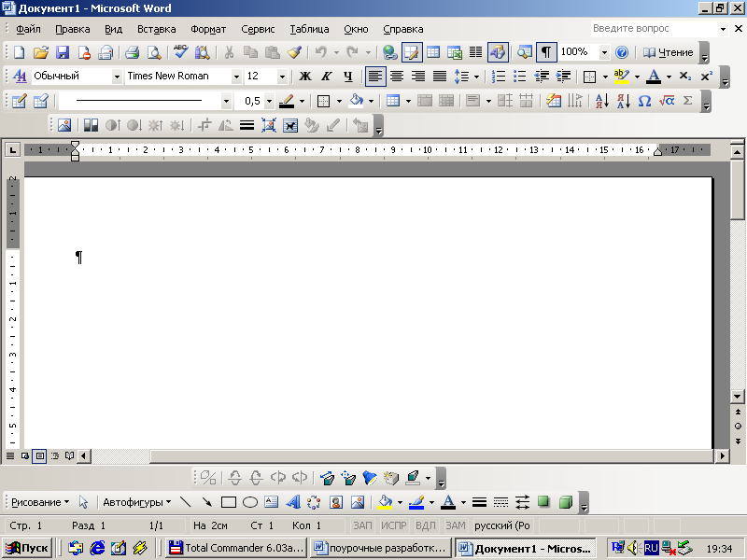This screenshot has height=560, width=747.
Task: Toggle underline Ч formatting
Action: [x=348, y=77]
